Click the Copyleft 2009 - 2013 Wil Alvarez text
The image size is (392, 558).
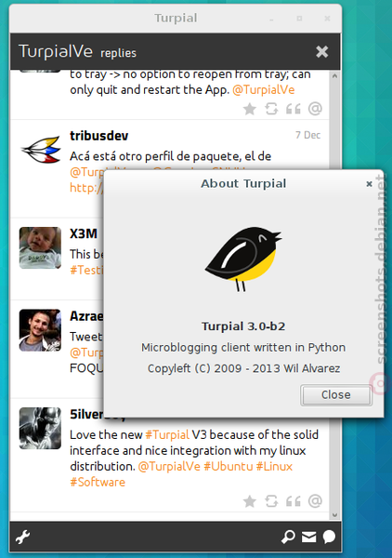click(x=243, y=368)
